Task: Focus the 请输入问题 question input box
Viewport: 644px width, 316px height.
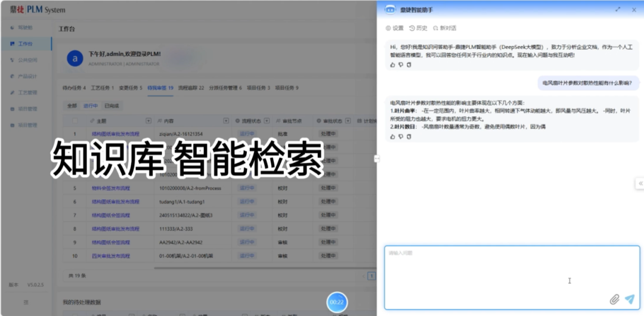Action: (512, 277)
